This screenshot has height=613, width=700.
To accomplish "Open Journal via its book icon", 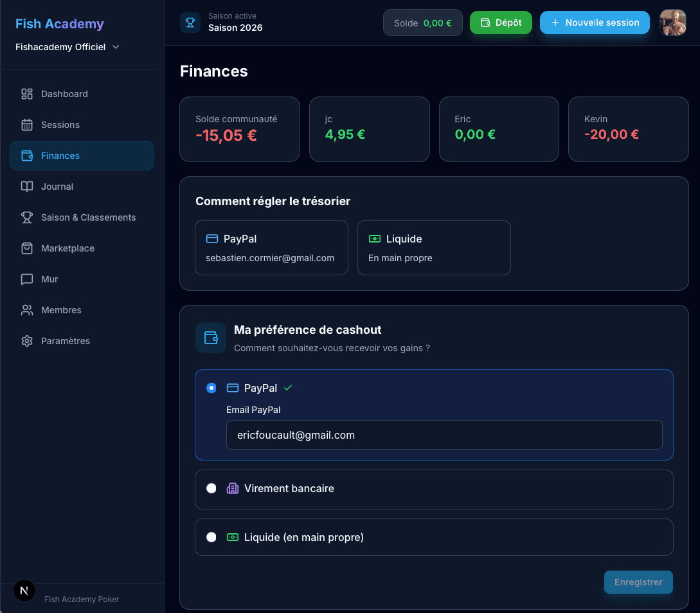I will [x=26, y=187].
